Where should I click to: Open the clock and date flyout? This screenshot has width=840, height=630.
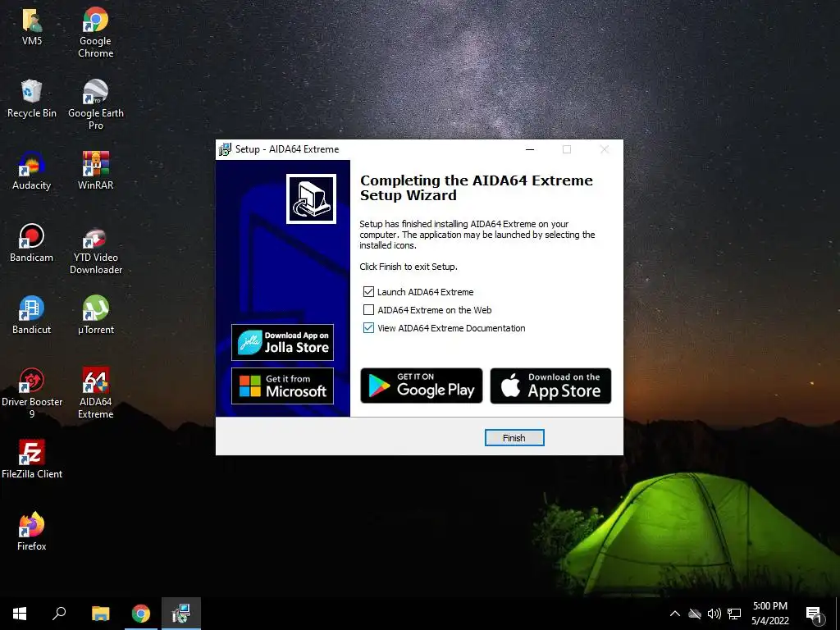(769, 614)
